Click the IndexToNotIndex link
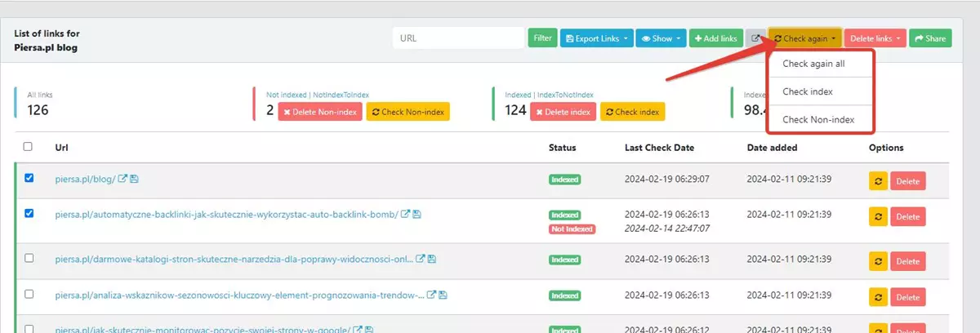This screenshot has width=980, height=333. coord(564,95)
